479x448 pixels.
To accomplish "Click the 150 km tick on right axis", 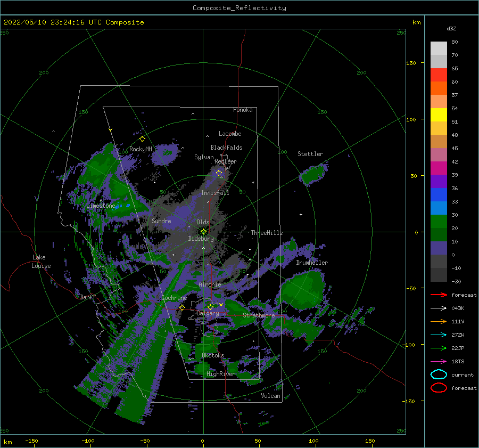I will coord(411,63).
